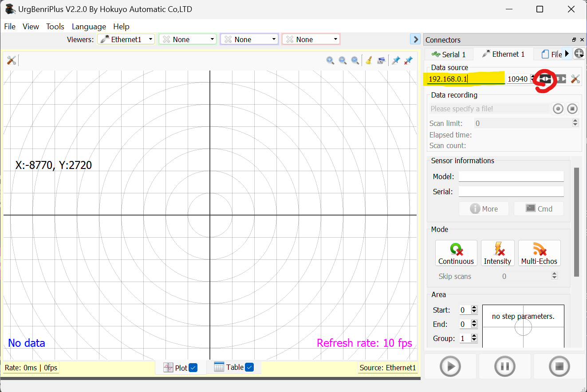Switch to the Serial 1 tab
Image resolution: width=587 pixels, height=392 pixels.
[449, 54]
